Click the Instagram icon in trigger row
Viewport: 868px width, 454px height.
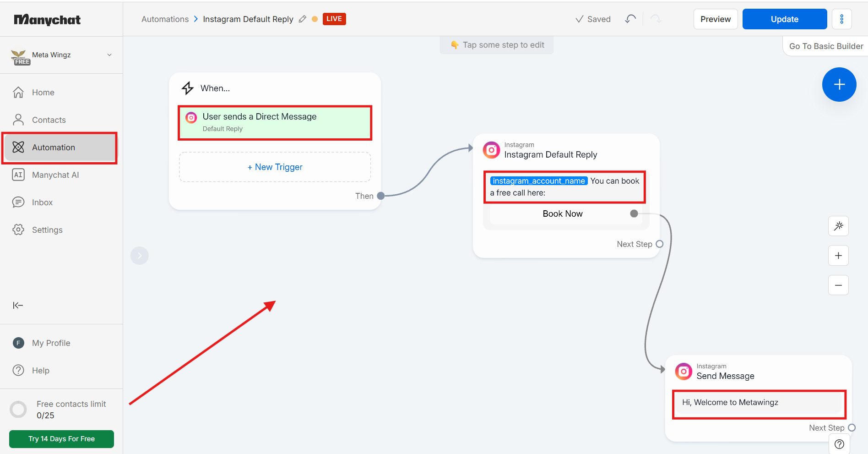(191, 118)
